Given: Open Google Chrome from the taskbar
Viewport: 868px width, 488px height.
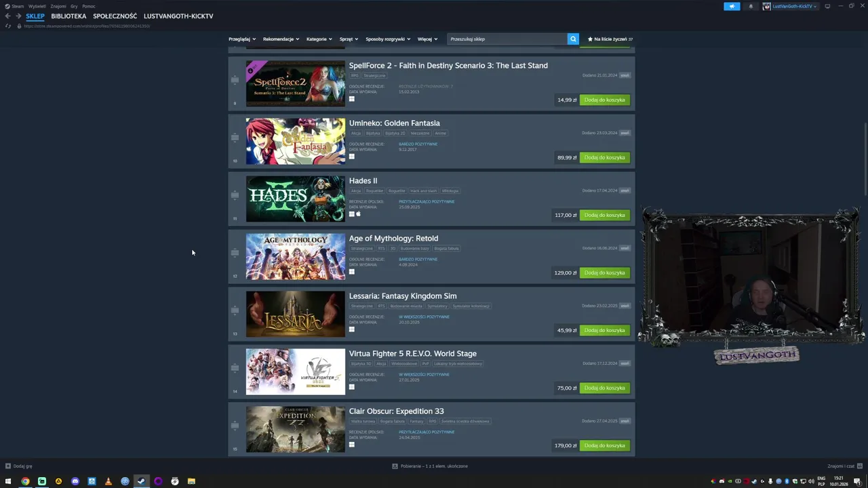Looking at the screenshot, I should [x=25, y=481].
